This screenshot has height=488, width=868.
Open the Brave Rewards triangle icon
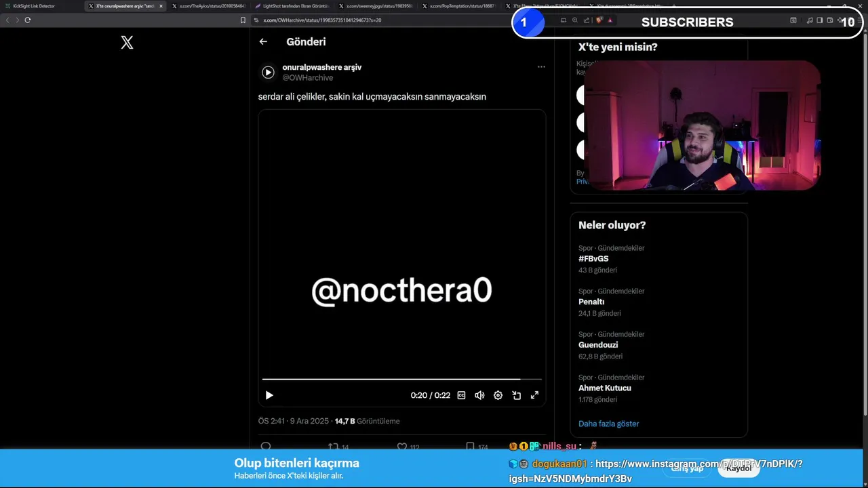610,20
